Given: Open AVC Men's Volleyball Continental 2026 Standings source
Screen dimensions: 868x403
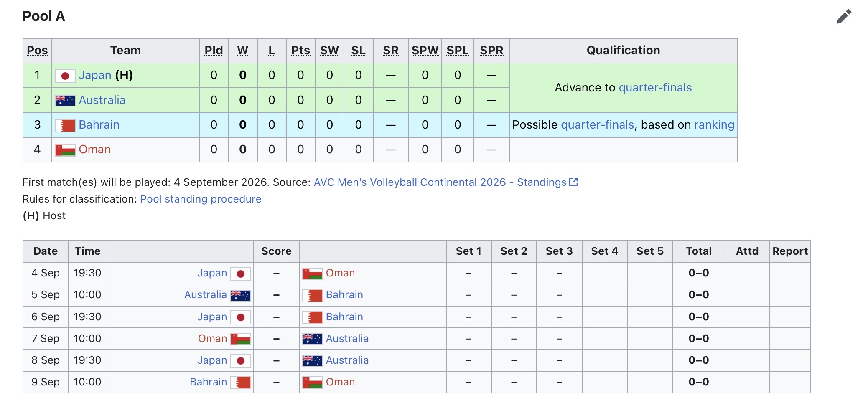Looking at the screenshot, I should 440,182.
